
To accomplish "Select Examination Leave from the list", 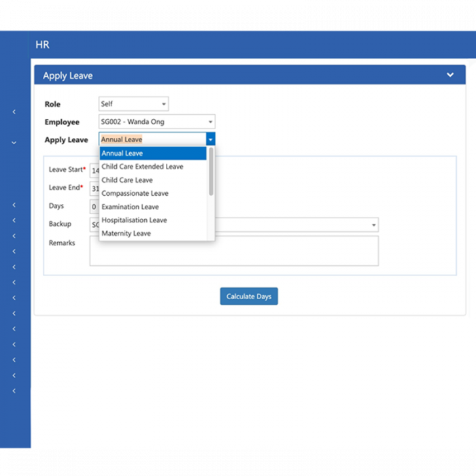I will pyautogui.click(x=153, y=207).
